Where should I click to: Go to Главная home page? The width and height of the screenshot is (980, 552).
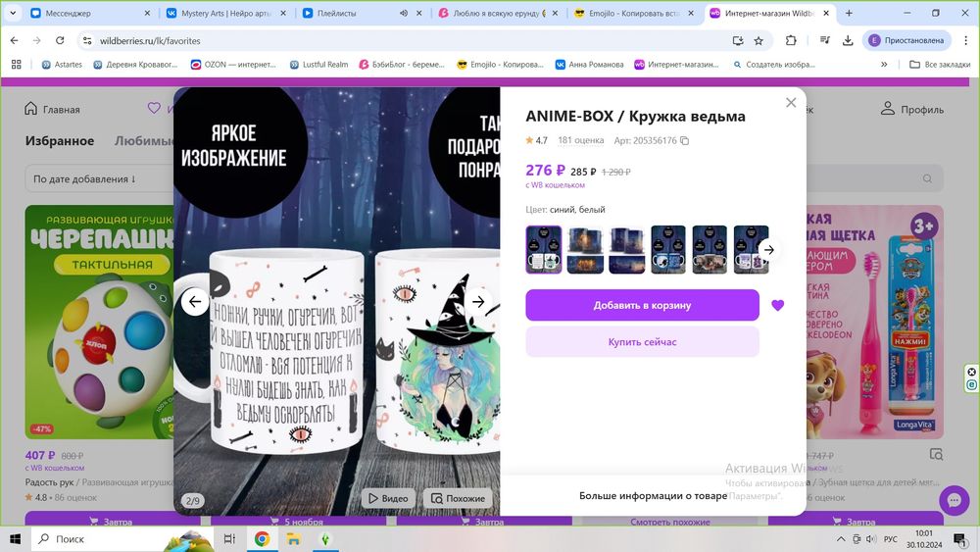pos(53,109)
